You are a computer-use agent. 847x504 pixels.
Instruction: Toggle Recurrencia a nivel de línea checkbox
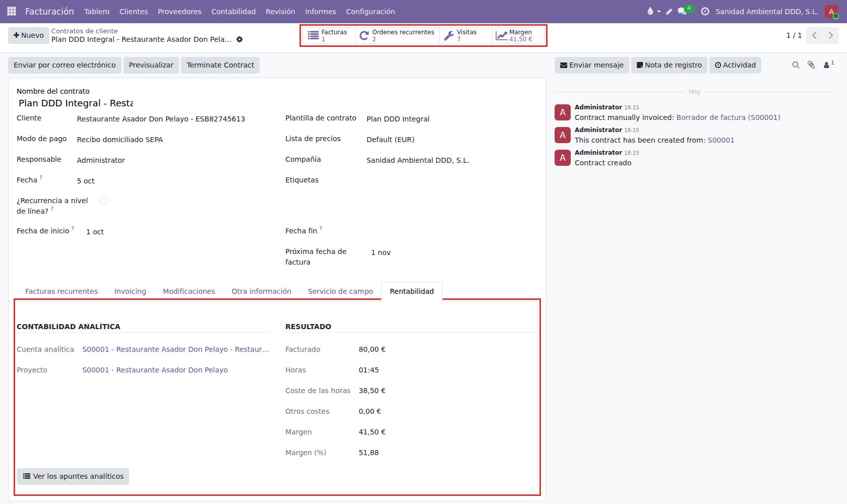coord(104,201)
